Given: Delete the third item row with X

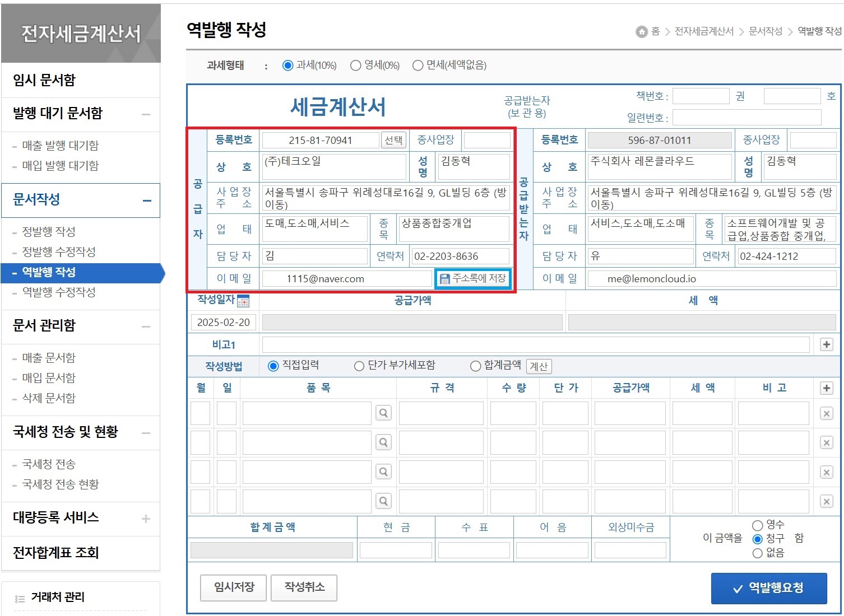Looking at the screenshot, I should point(827,473).
